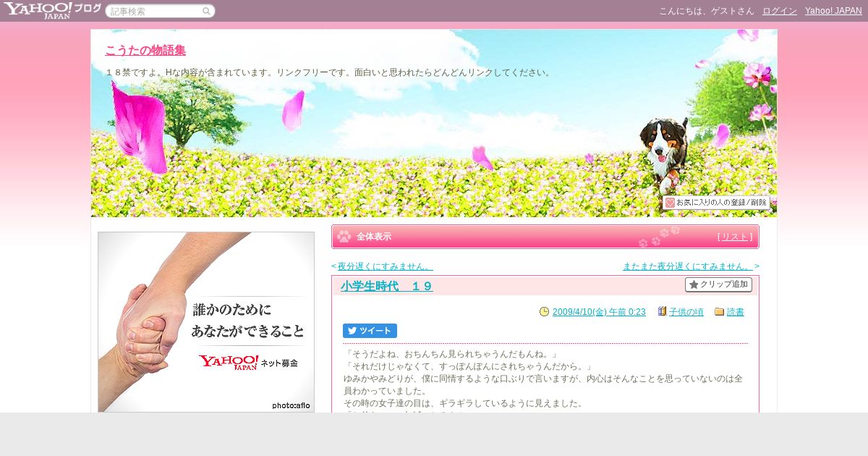Click the Yahoo! JAPAN blog logo

(51, 10)
